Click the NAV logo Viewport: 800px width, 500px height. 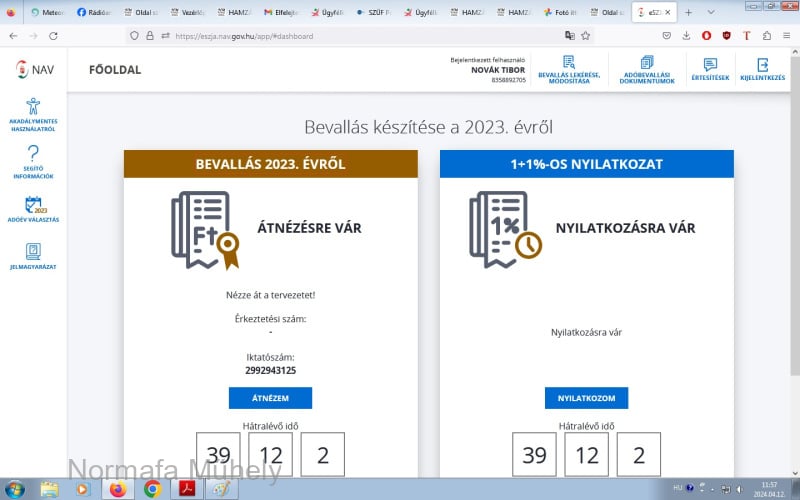tap(35, 69)
